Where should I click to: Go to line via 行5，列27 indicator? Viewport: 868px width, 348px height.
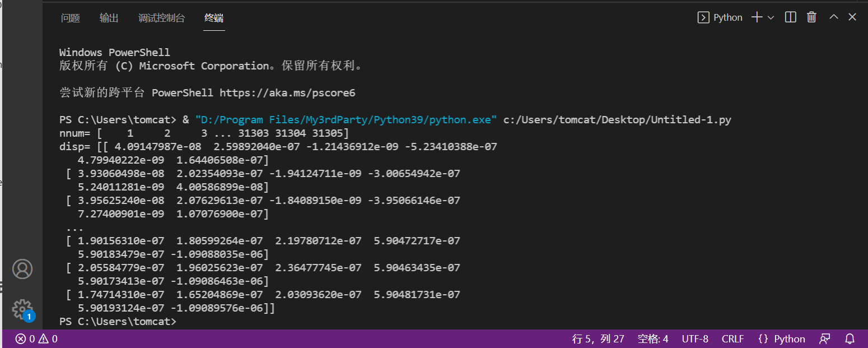(598, 338)
